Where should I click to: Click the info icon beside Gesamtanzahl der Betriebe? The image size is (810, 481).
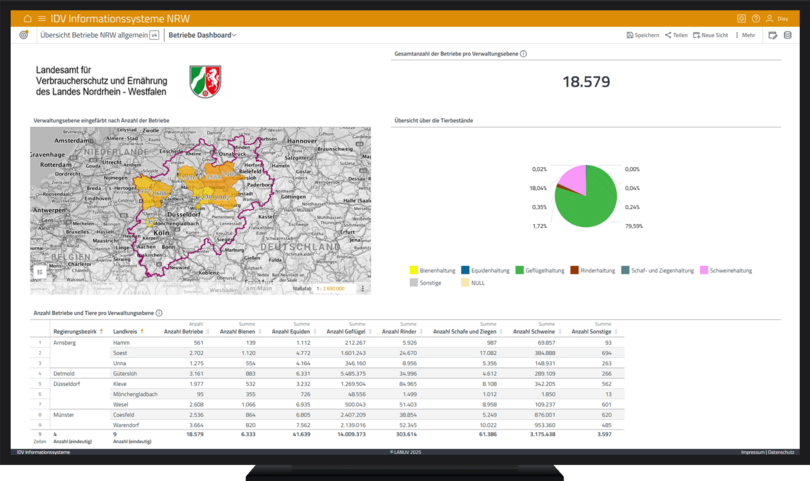[x=524, y=54]
